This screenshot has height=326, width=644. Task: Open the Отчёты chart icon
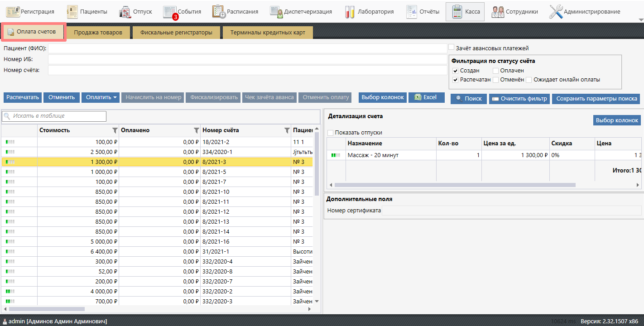point(412,12)
